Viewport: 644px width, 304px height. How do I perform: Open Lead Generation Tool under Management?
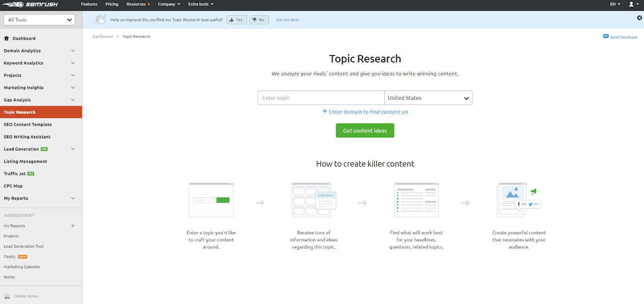[x=24, y=246]
